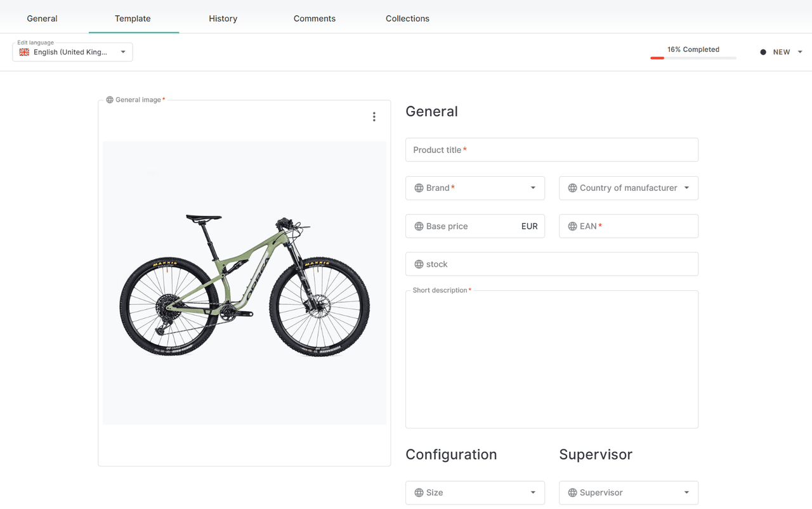
Task: Select the mountain bike product image
Action: [245, 283]
